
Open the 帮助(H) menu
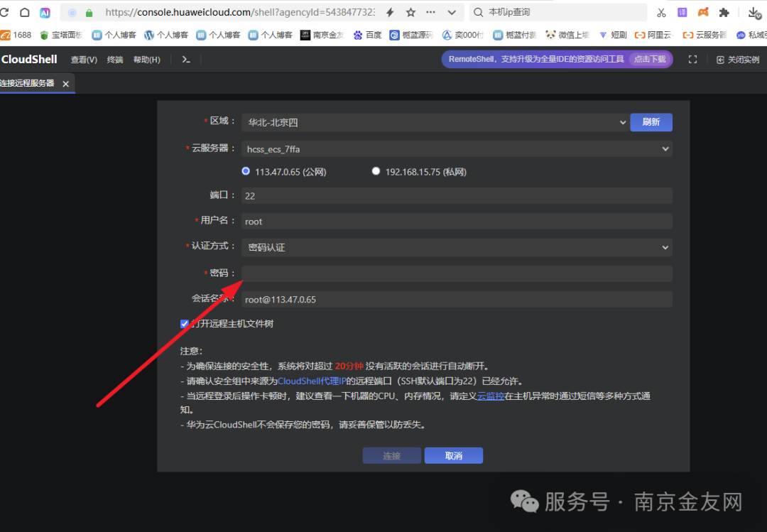[x=146, y=60]
